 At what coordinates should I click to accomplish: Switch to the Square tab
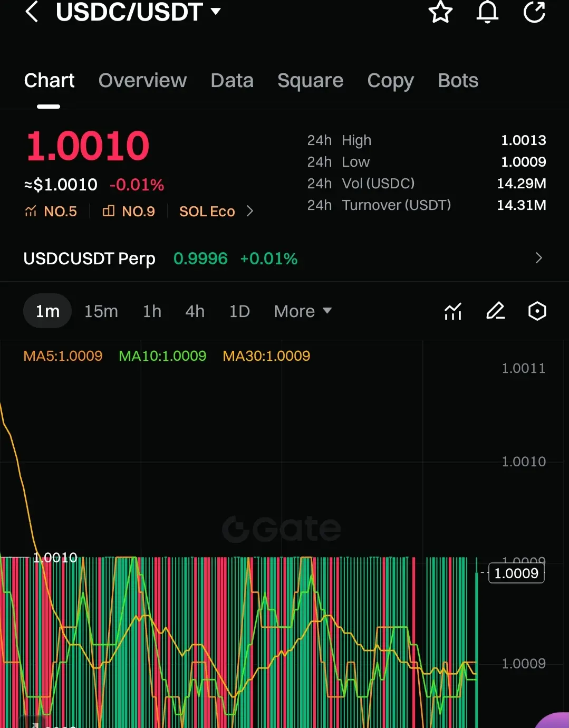pos(310,81)
